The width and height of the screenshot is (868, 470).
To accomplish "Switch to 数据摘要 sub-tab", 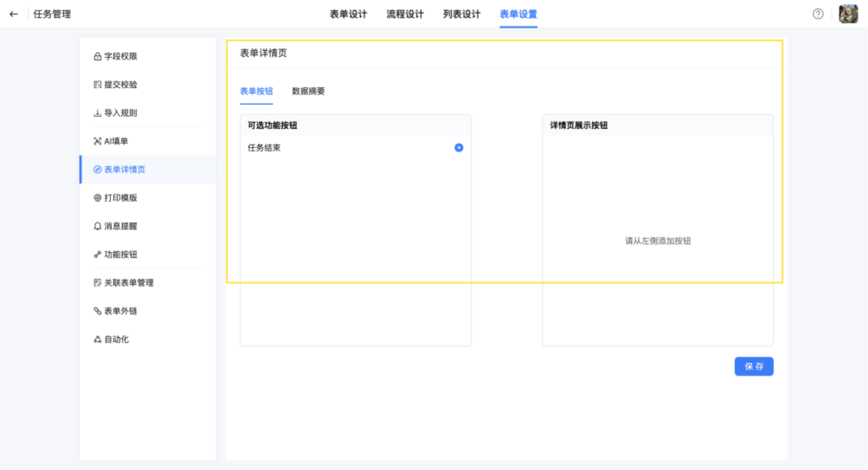I will [x=308, y=91].
